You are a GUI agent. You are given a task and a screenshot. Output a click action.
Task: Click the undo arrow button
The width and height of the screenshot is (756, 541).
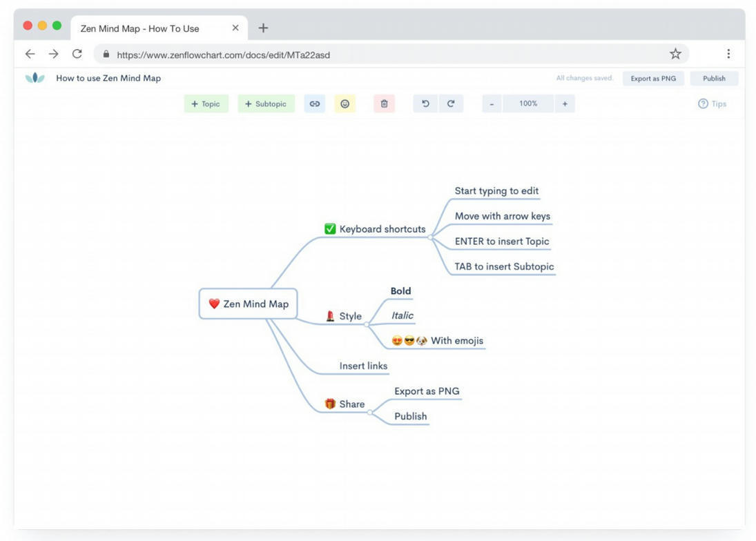tap(425, 104)
